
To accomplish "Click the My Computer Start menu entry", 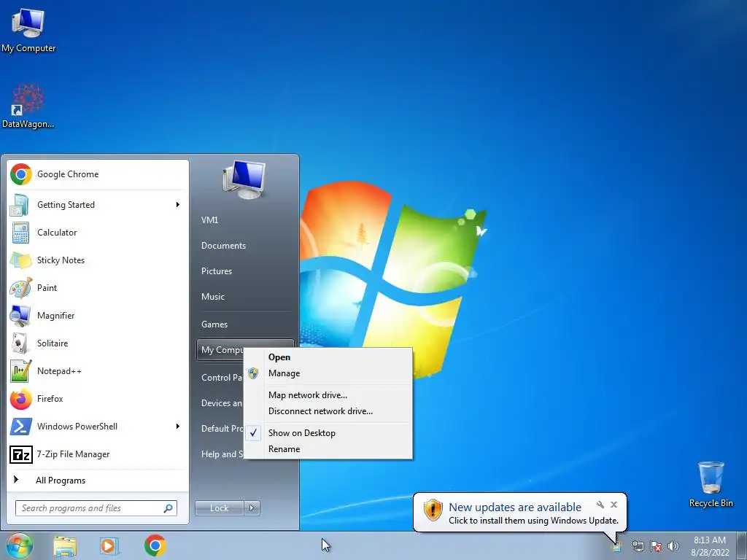I will (x=220, y=349).
